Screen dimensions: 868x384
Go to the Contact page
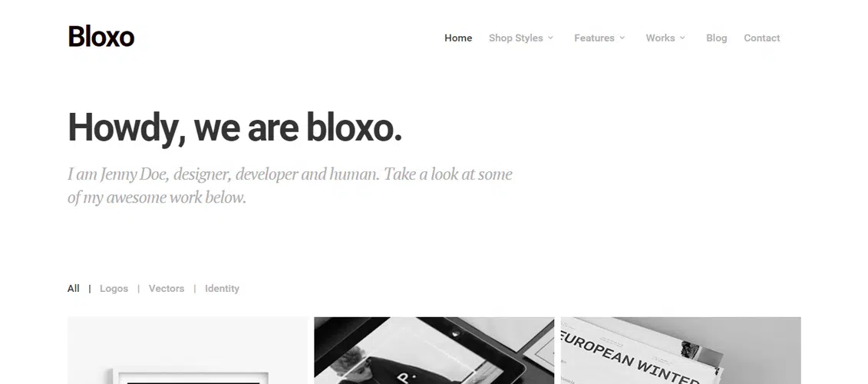click(762, 38)
